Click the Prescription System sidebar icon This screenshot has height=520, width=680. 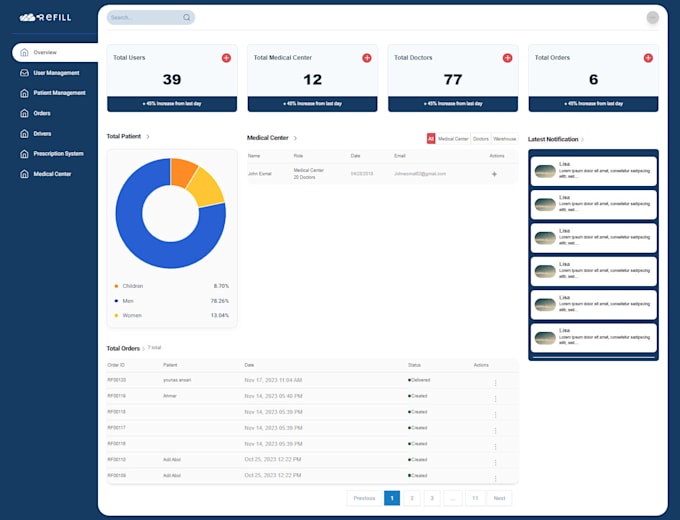(x=24, y=154)
